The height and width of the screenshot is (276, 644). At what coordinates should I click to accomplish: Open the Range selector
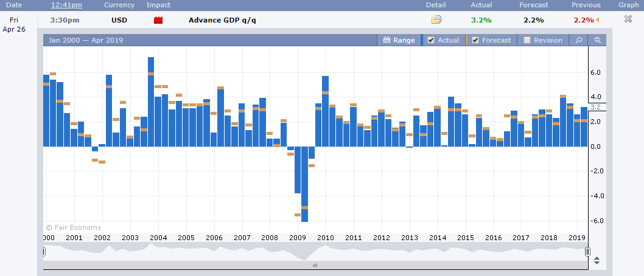(399, 40)
